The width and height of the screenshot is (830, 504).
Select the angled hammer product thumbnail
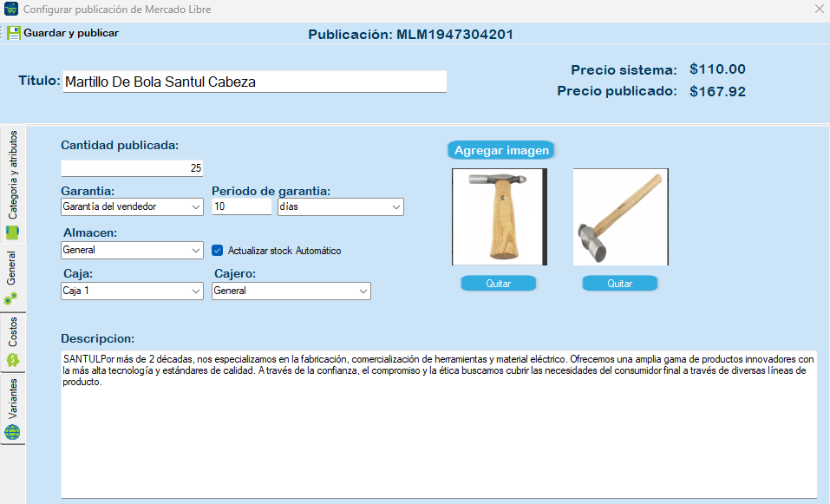click(620, 217)
